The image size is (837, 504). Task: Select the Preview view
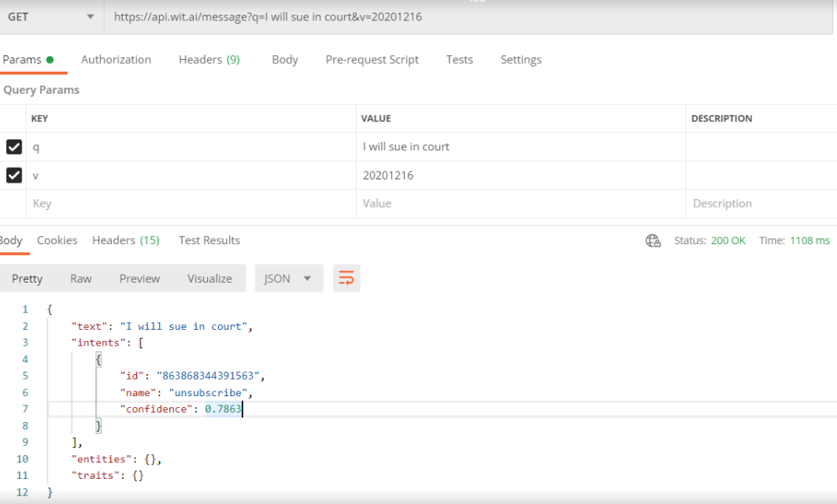[x=139, y=279]
